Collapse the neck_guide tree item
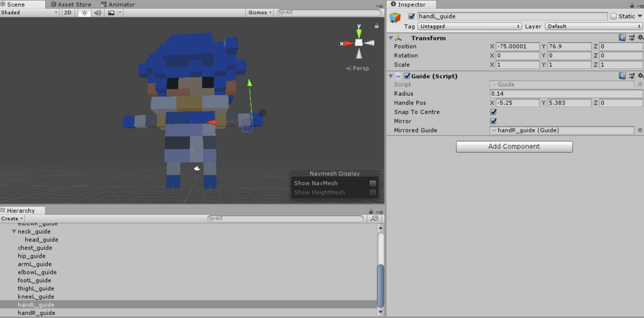This screenshot has width=644, height=318. point(14,232)
